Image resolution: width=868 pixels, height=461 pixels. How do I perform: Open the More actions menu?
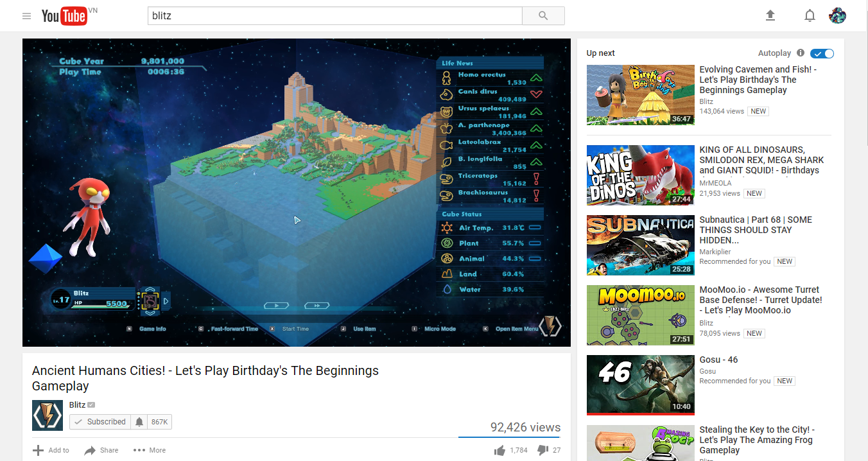point(150,450)
